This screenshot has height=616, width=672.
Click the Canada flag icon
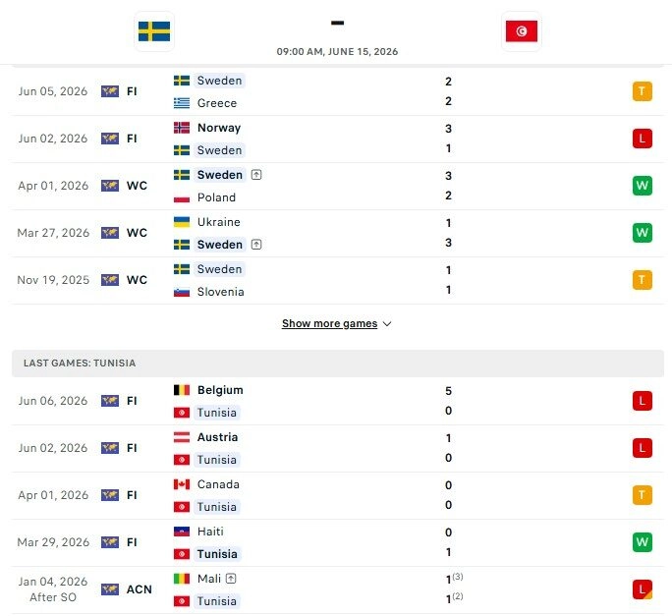click(x=182, y=484)
